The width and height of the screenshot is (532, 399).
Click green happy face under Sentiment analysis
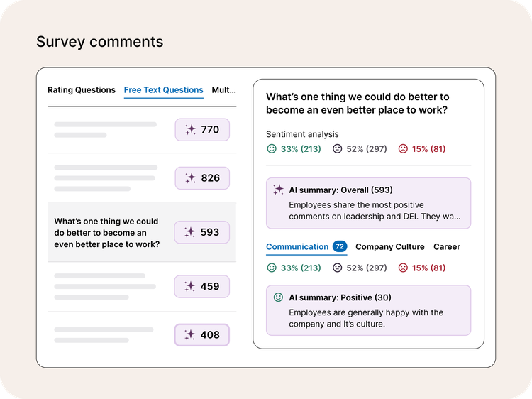pyautogui.click(x=271, y=149)
